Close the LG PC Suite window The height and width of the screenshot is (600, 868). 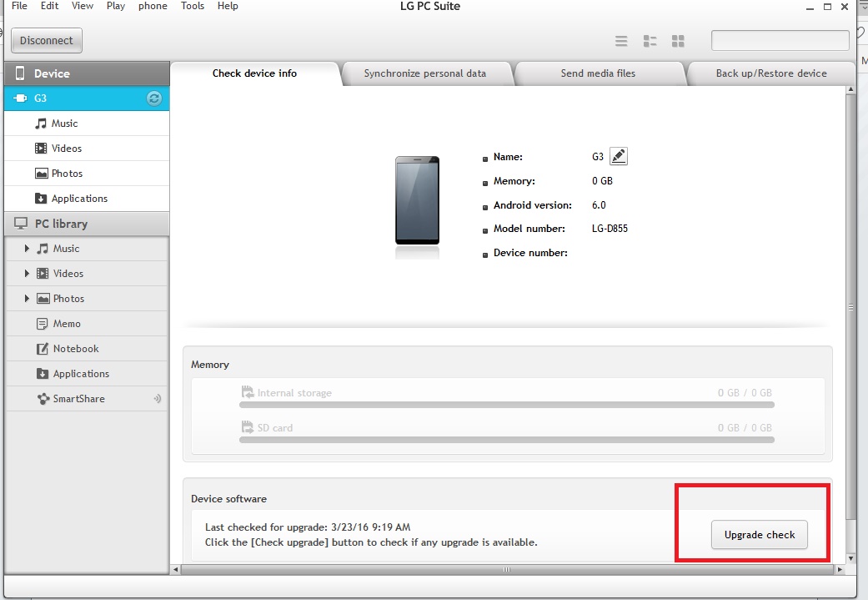click(845, 7)
